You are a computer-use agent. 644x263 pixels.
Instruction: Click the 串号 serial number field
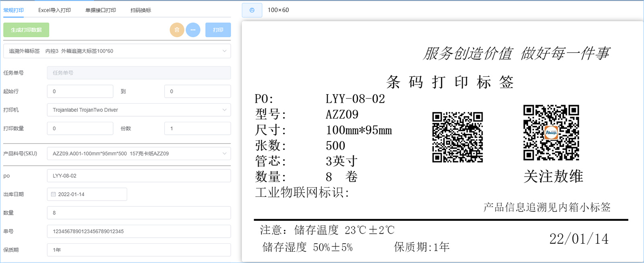click(139, 231)
